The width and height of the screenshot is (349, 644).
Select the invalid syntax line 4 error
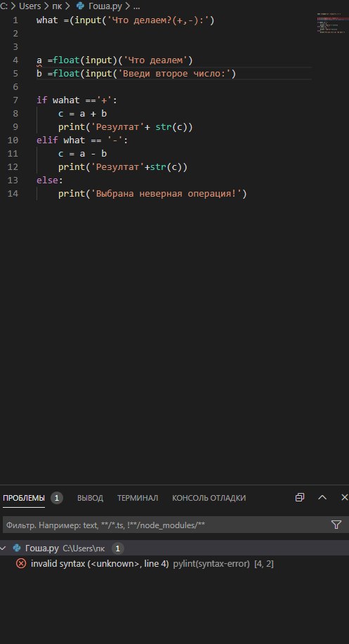point(174,563)
